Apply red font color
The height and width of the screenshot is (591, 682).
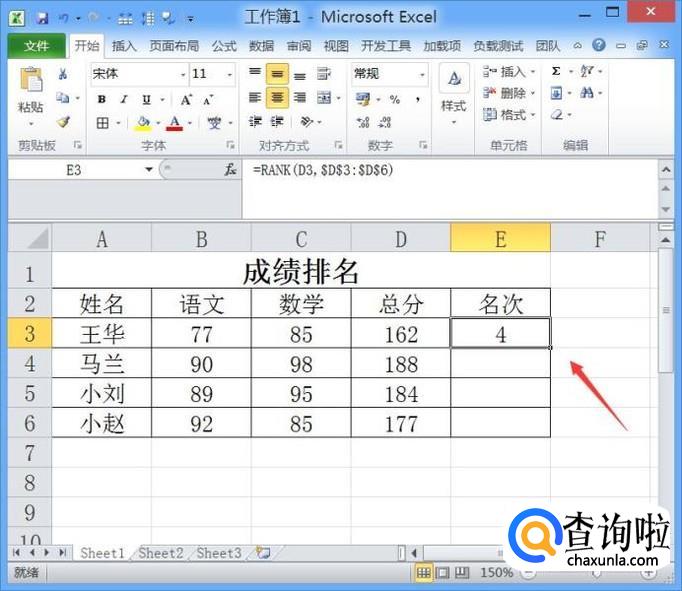(175, 123)
